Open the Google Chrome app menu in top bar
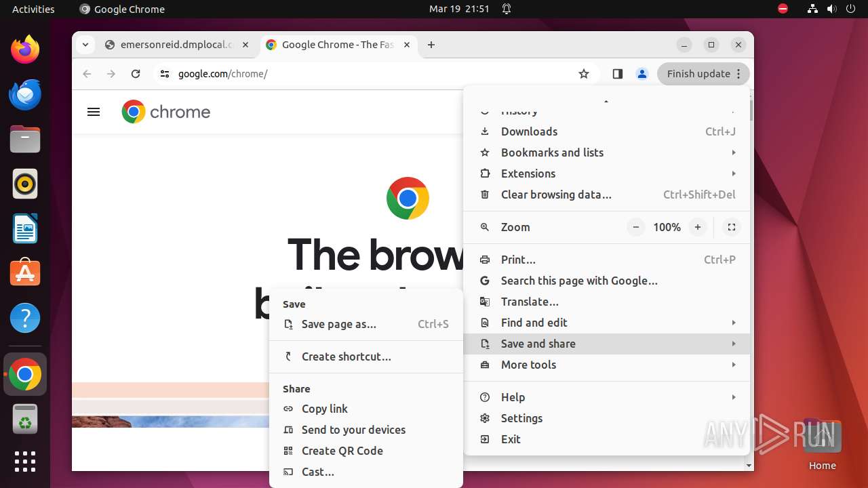The height and width of the screenshot is (488, 868). coord(122,9)
